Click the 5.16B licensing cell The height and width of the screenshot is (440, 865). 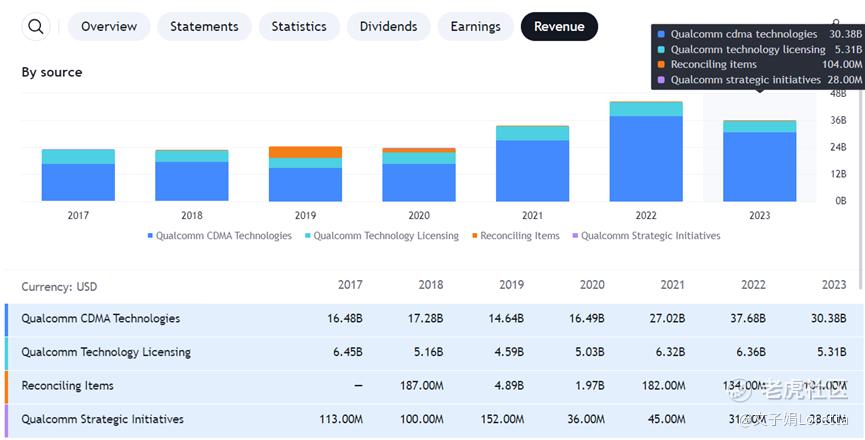(x=429, y=352)
